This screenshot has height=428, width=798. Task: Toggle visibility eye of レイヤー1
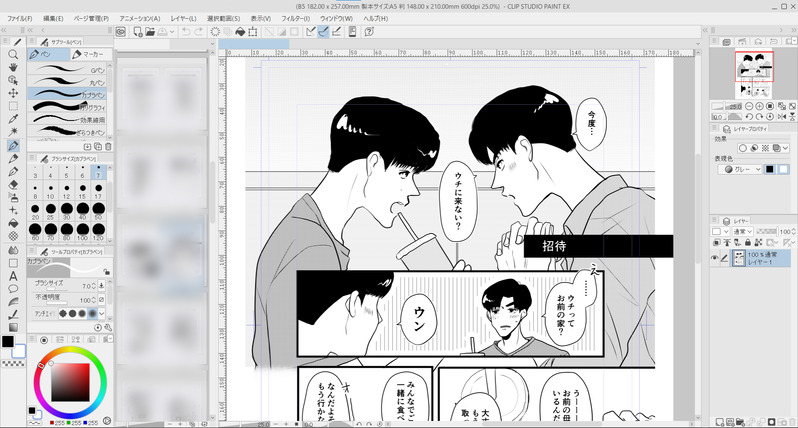(715, 258)
